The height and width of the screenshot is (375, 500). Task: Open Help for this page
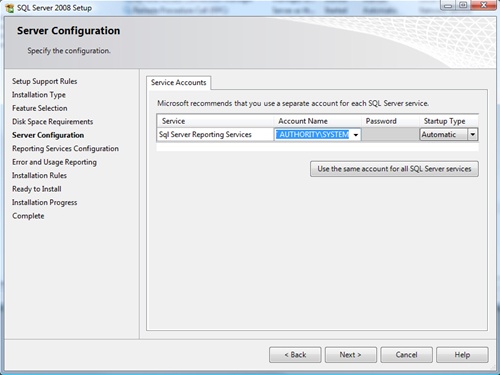click(462, 355)
